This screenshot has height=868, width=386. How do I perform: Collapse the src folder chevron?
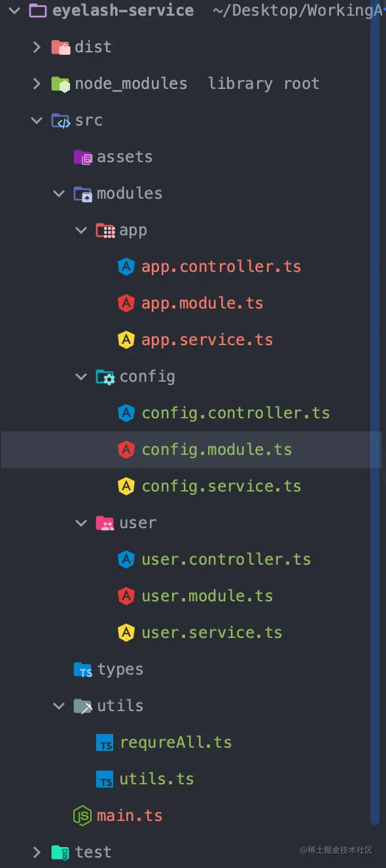click(37, 120)
